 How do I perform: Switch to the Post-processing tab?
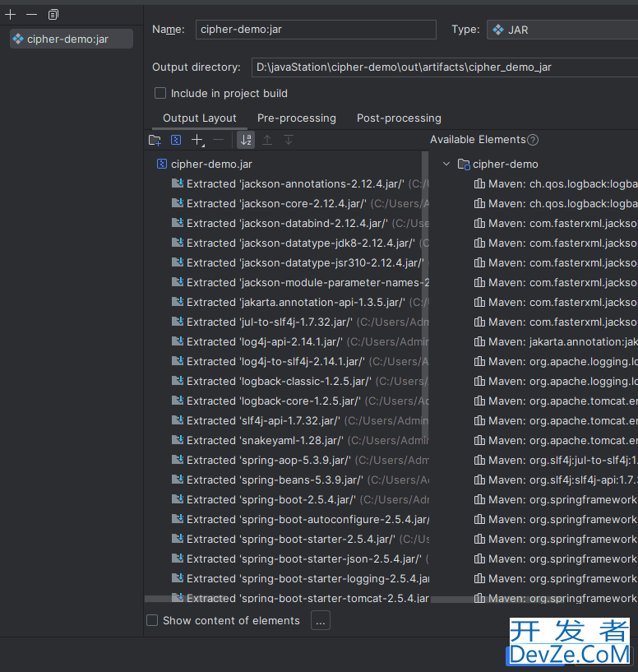click(x=399, y=118)
